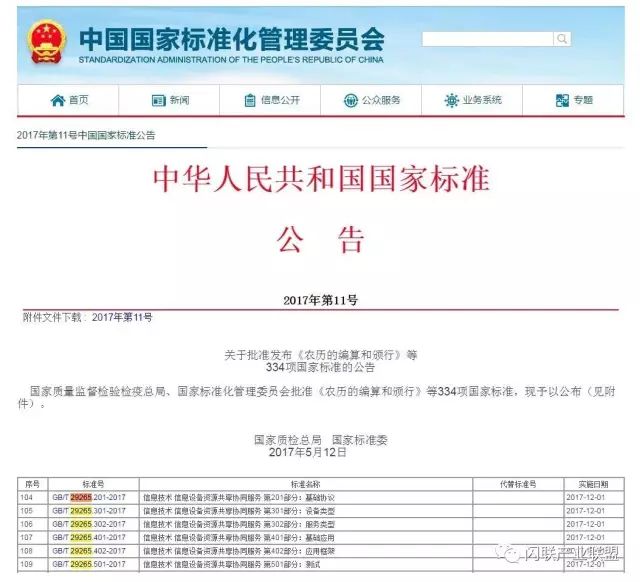The height and width of the screenshot is (582, 640).
Task: Click the 第501部分：测试 standard name
Action: point(291,564)
